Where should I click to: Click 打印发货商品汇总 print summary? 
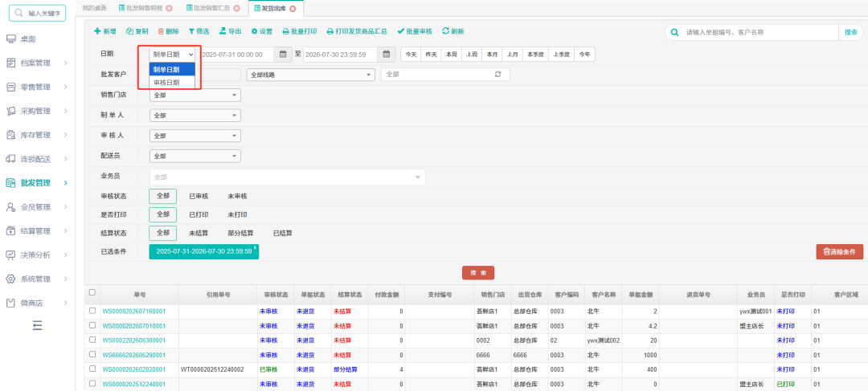click(x=357, y=31)
